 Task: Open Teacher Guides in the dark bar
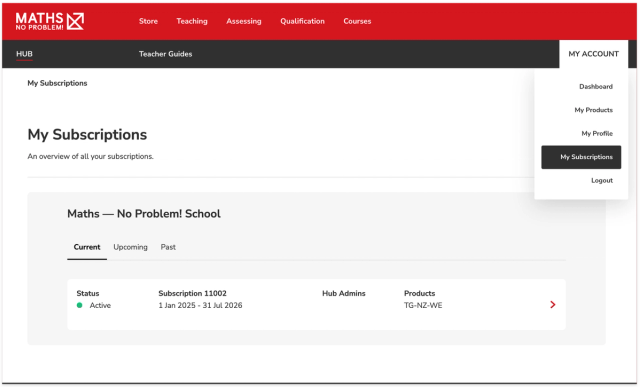tap(165, 54)
